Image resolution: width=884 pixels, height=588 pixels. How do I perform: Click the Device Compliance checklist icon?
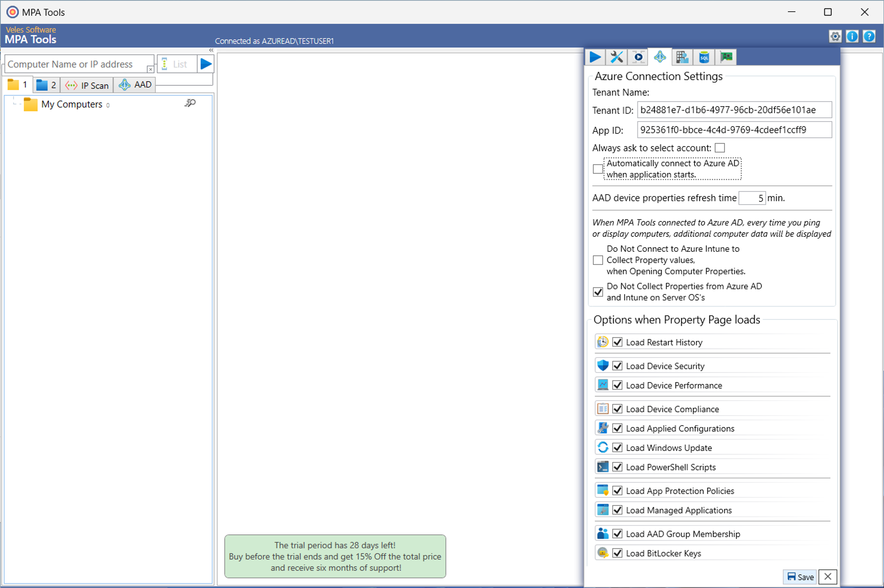[603, 409]
